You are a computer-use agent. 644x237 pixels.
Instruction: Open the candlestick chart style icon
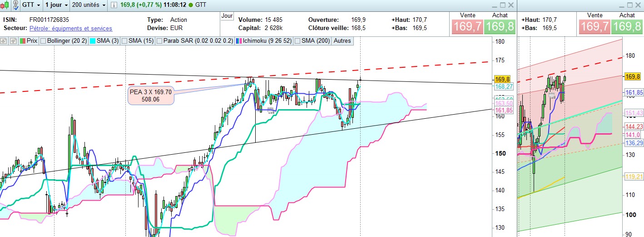pyautogui.click(x=5, y=5)
